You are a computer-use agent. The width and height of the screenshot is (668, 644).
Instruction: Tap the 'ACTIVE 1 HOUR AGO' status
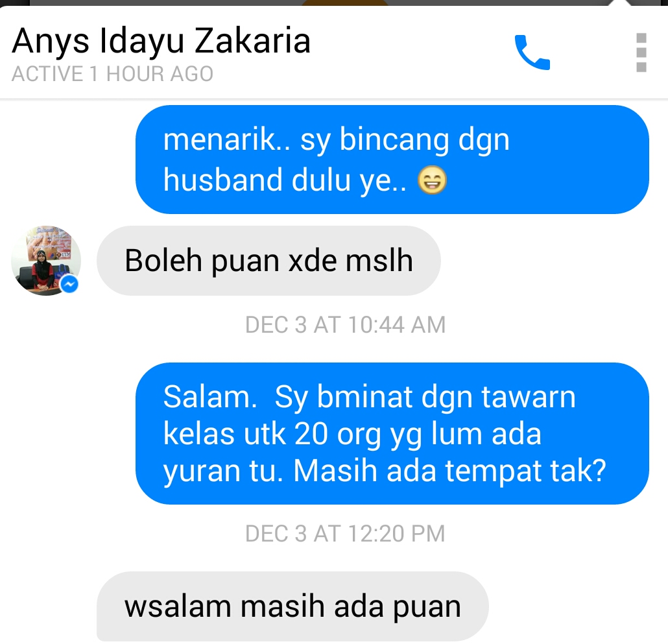(112, 74)
